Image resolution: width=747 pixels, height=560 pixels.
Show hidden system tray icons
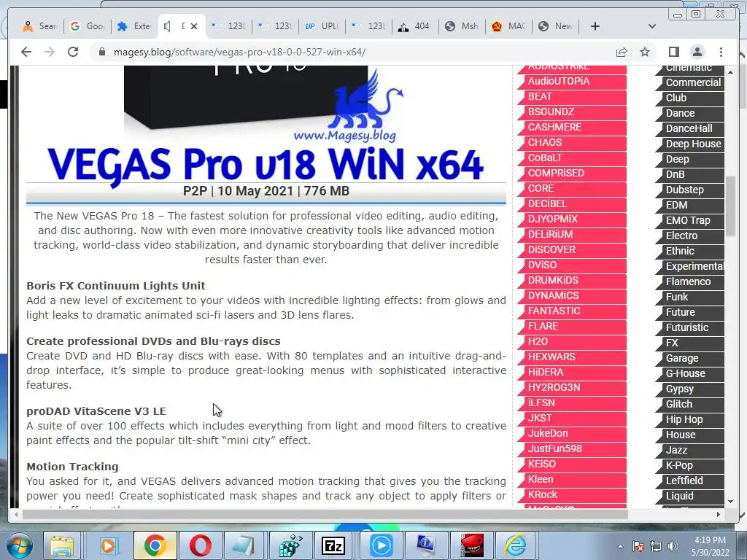(x=620, y=546)
